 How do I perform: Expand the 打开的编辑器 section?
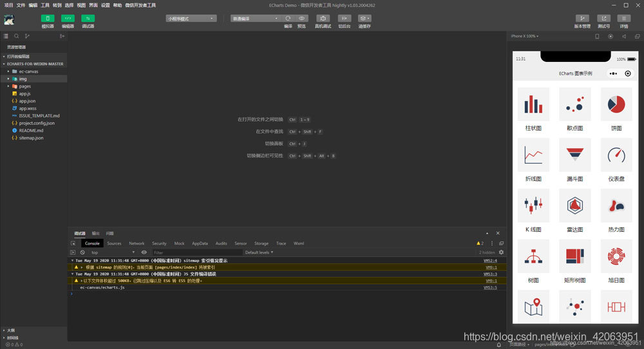(33, 57)
